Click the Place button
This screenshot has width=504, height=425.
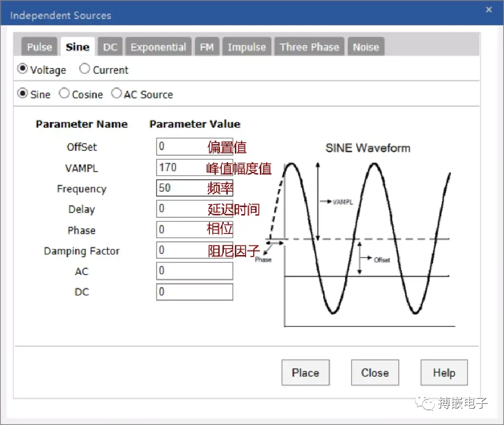pos(305,373)
